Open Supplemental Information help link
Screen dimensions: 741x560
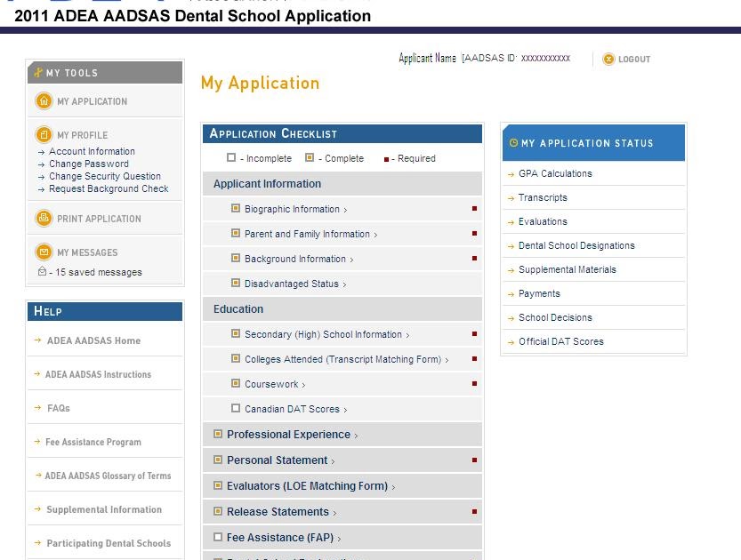[x=104, y=509]
